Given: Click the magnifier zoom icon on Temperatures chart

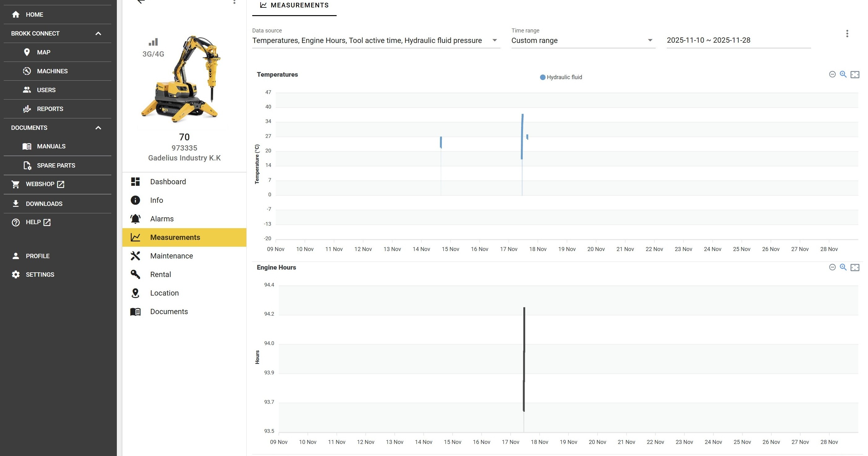Looking at the screenshot, I should (843, 75).
